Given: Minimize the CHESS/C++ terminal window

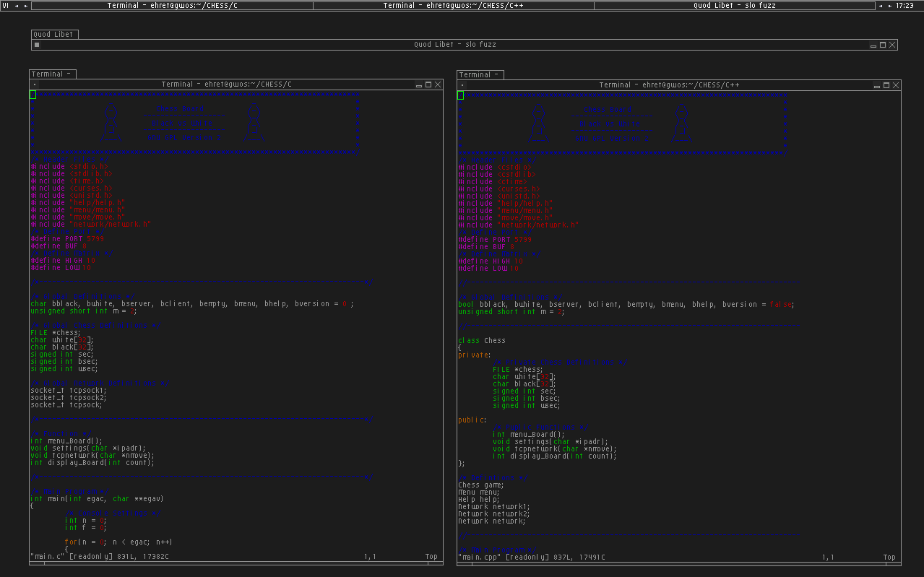Looking at the screenshot, I should coord(876,85).
